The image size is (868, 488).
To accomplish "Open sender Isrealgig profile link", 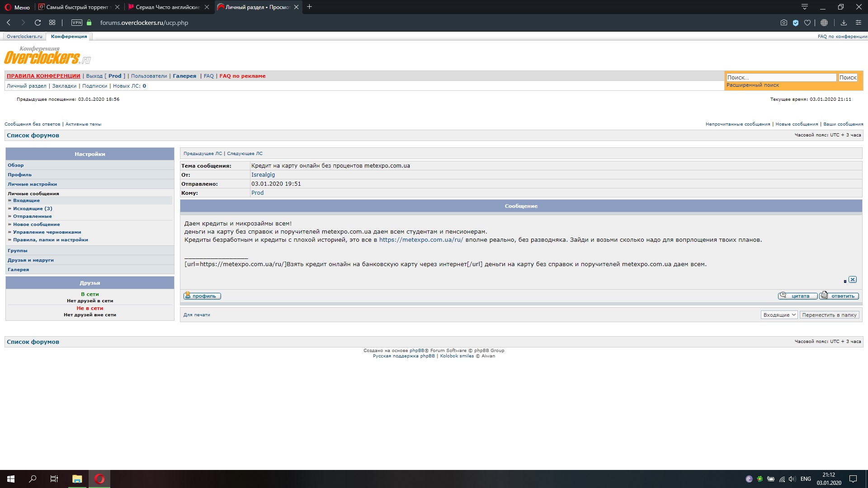I will pyautogui.click(x=263, y=175).
